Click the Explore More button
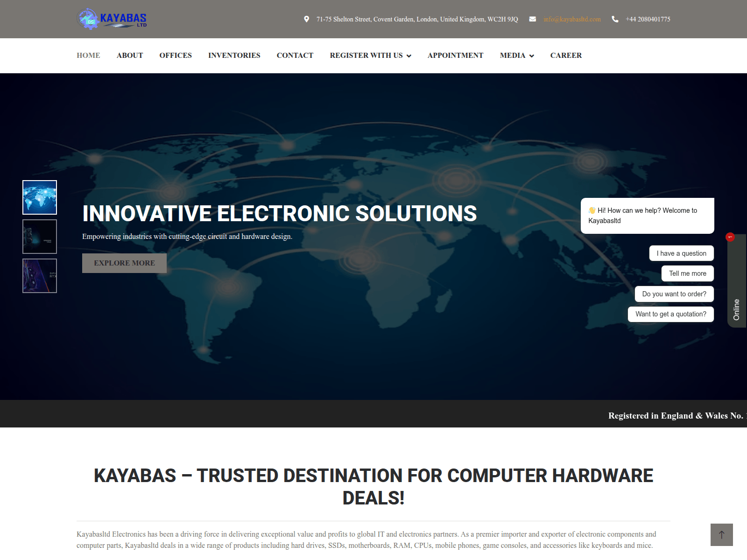Viewport: 747px width, 560px height. (x=124, y=263)
